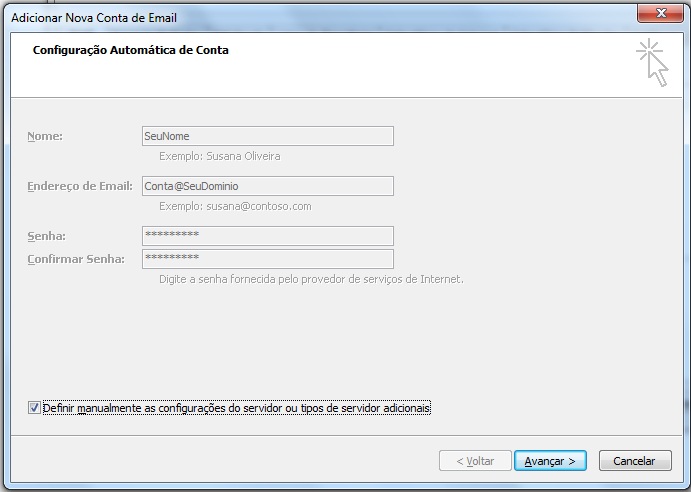
Task: Click the Endereço de Email input field
Action: (267, 186)
